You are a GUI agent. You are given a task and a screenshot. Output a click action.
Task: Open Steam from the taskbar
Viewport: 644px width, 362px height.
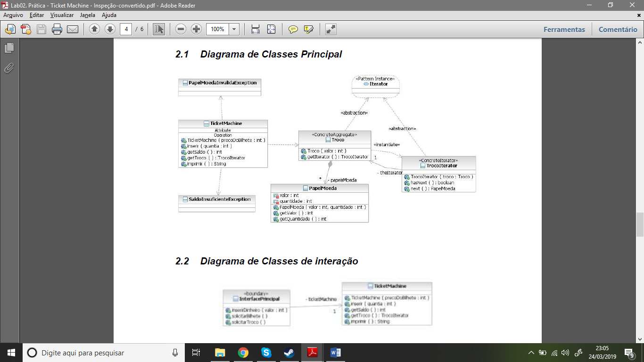289,353
